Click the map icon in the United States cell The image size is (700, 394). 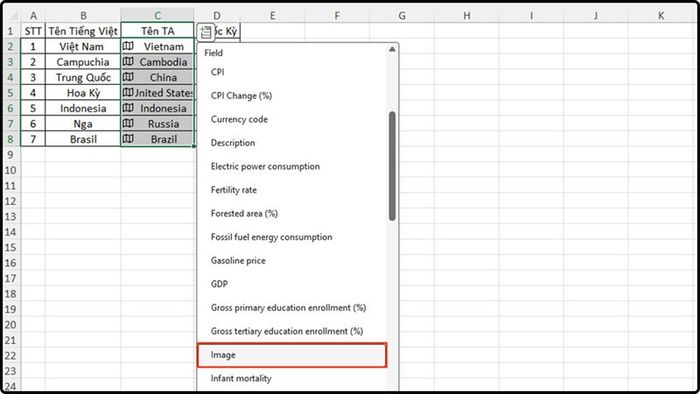(128, 92)
